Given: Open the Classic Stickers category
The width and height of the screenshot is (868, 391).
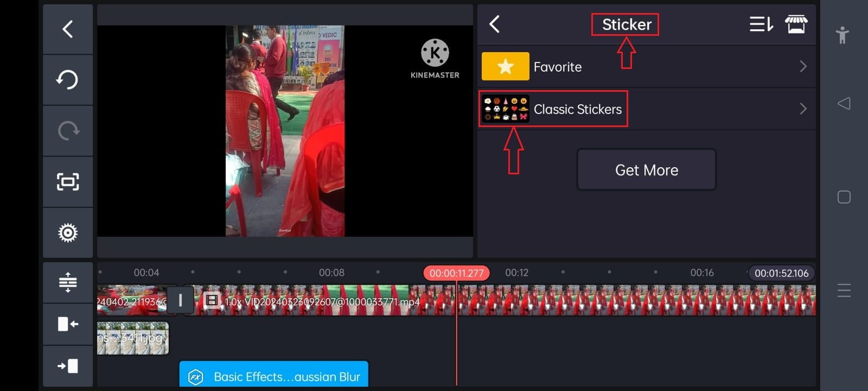Looking at the screenshot, I should [x=577, y=109].
